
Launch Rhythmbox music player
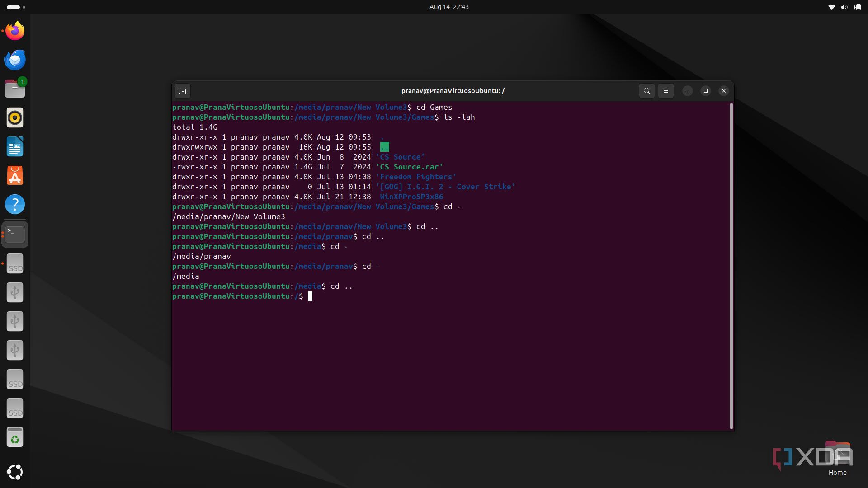tap(15, 117)
